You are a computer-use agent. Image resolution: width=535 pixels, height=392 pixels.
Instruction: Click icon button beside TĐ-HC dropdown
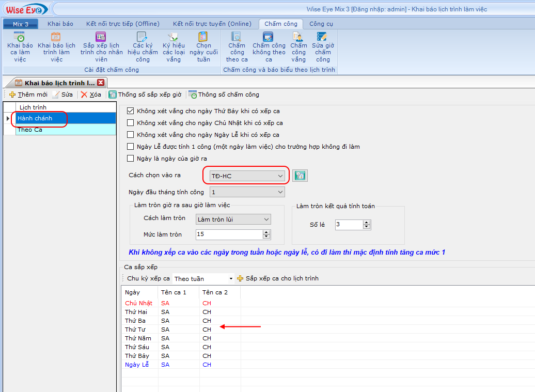pos(300,176)
